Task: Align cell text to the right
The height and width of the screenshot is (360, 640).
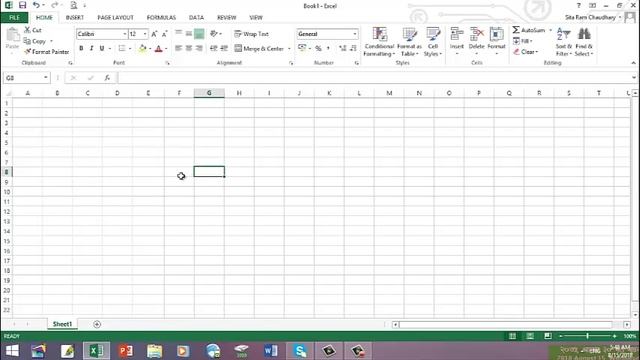Action: [x=199, y=48]
